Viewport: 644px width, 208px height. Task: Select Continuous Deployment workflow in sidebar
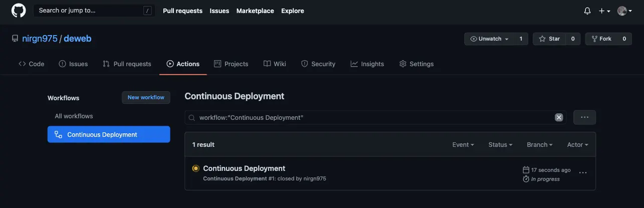[x=109, y=134]
